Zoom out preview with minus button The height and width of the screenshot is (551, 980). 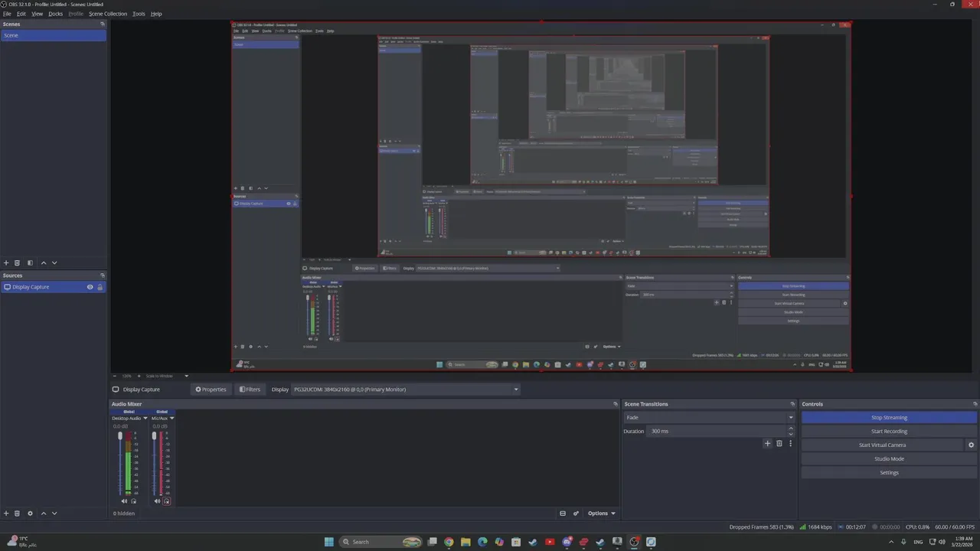point(115,377)
